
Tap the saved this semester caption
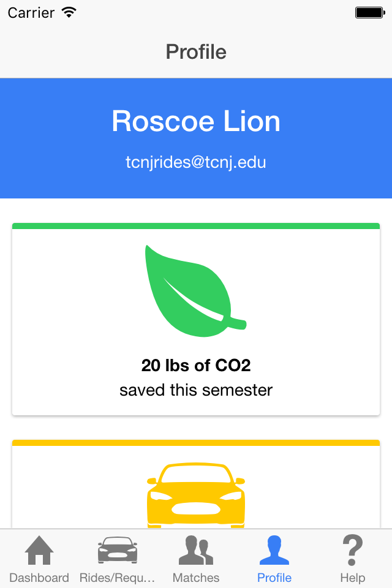(x=196, y=390)
